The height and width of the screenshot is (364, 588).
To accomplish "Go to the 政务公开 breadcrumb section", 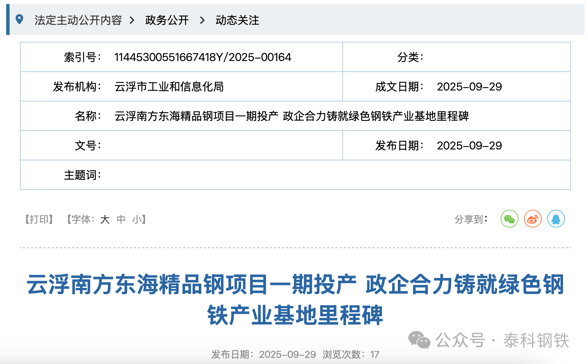I will point(167,21).
